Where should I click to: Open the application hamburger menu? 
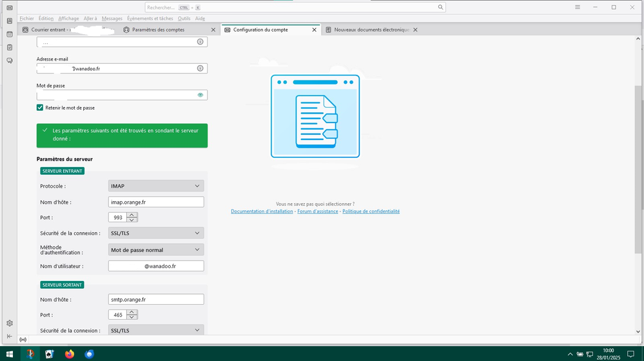coord(578,7)
